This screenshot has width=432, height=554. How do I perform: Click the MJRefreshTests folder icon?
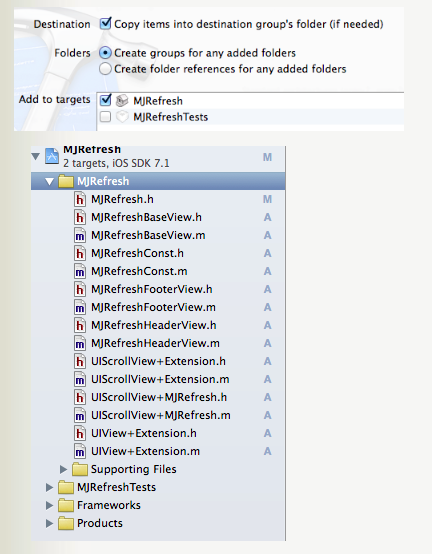click(66, 487)
